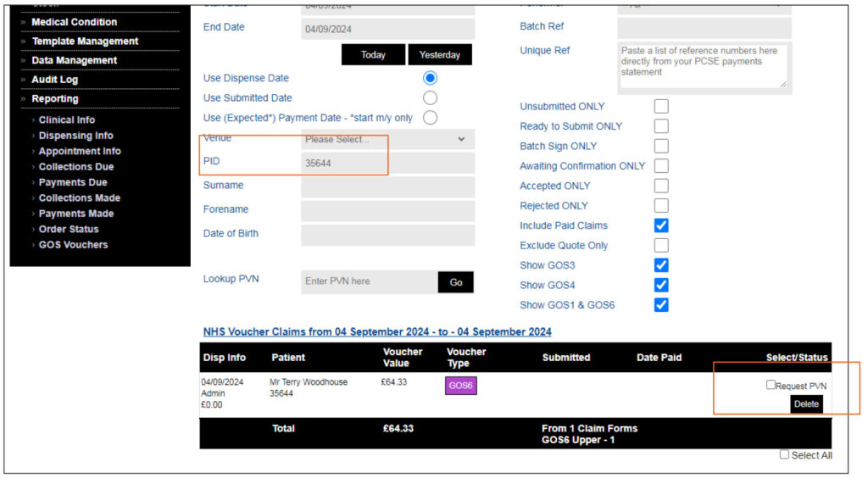Tick the Unsubmitted ONLY checkbox
The height and width of the screenshot is (484, 868).
[661, 107]
